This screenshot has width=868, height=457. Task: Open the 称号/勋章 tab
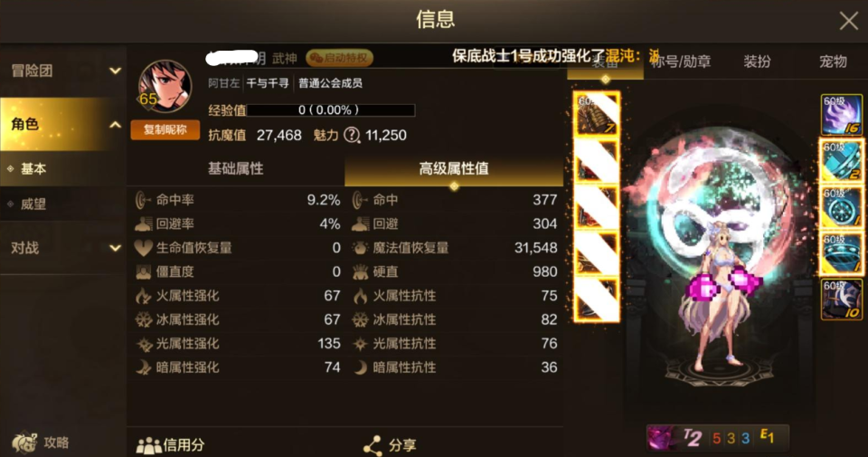tap(681, 62)
